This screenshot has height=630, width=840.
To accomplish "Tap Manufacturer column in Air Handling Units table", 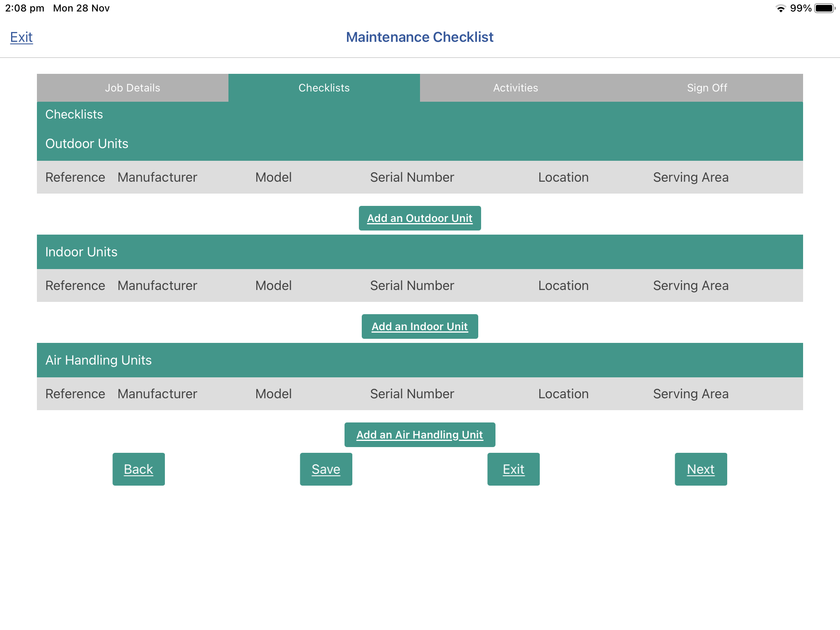I will point(157,394).
